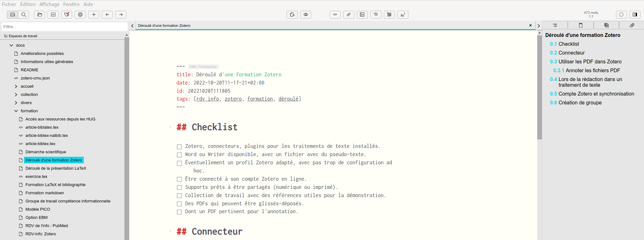Insert a footnote with fn icon
Viewport: 644px width, 240px height.
(x=403, y=15)
